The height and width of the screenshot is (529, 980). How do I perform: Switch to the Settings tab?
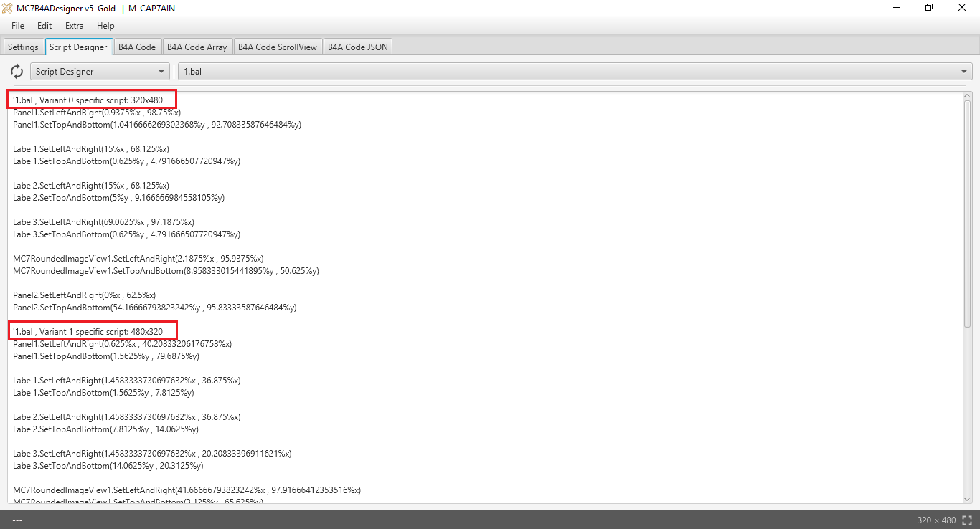(x=23, y=47)
